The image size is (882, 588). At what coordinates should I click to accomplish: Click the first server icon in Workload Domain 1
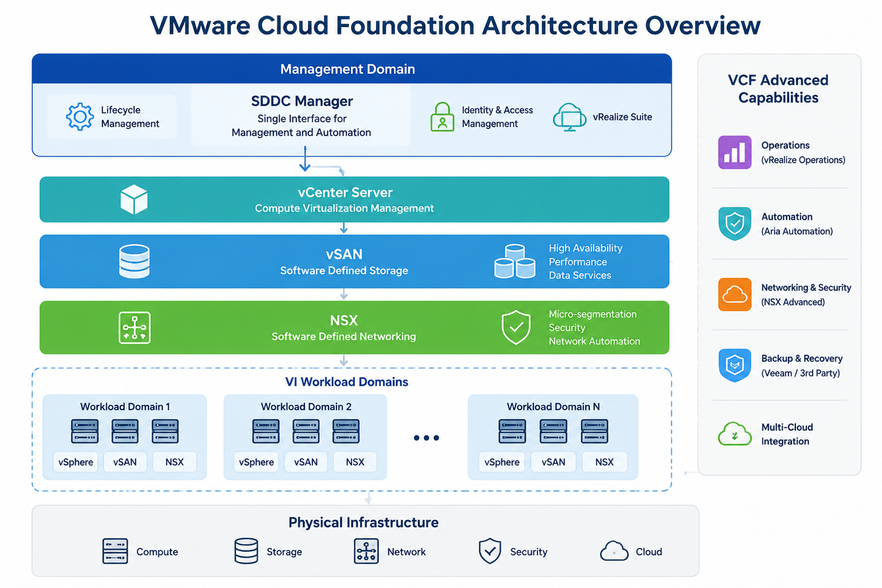84,431
